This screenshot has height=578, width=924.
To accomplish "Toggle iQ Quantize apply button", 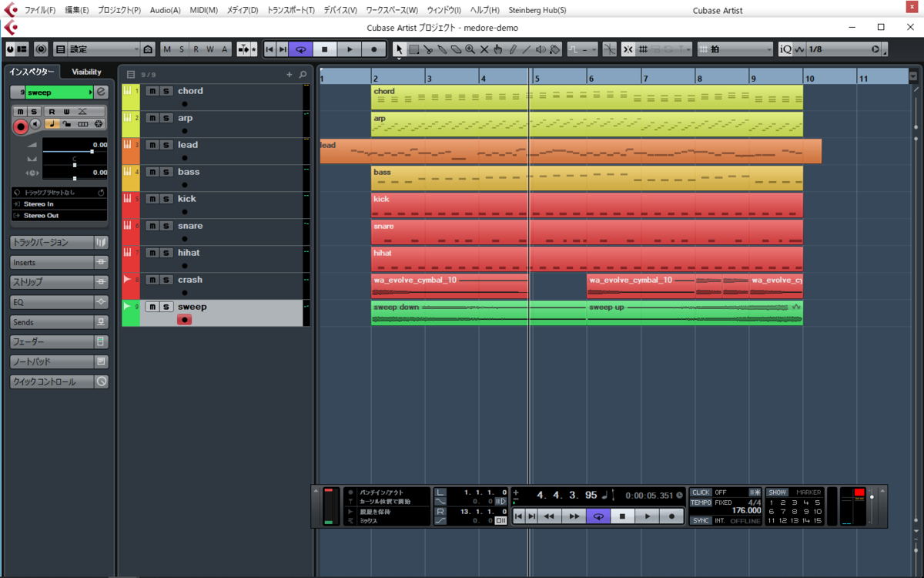I will (x=785, y=49).
